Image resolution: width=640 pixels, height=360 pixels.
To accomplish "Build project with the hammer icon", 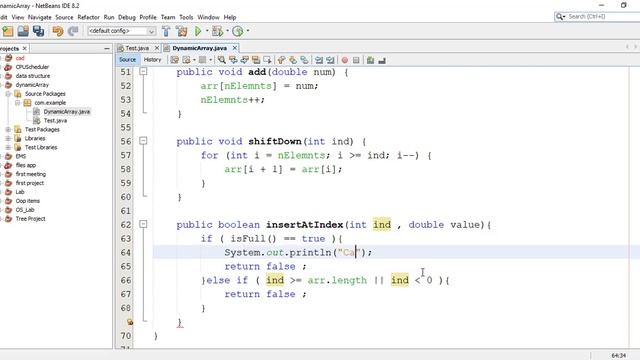I will pyautogui.click(x=166, y=31).
